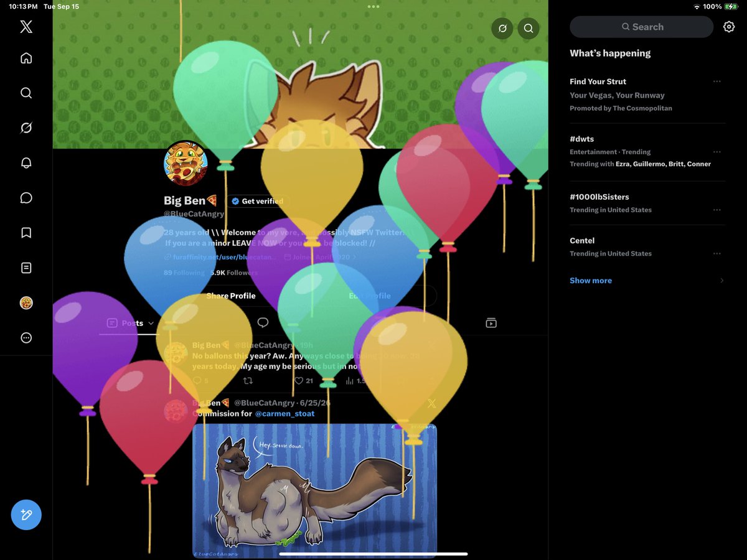Open Grok from the left sidebar
This screenshot has height=560, width=747.
[26, 128]
